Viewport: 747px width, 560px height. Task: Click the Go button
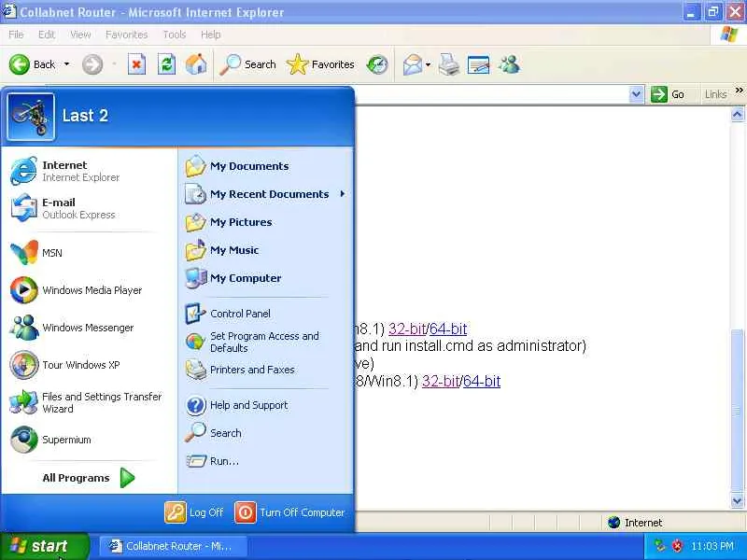668,94
